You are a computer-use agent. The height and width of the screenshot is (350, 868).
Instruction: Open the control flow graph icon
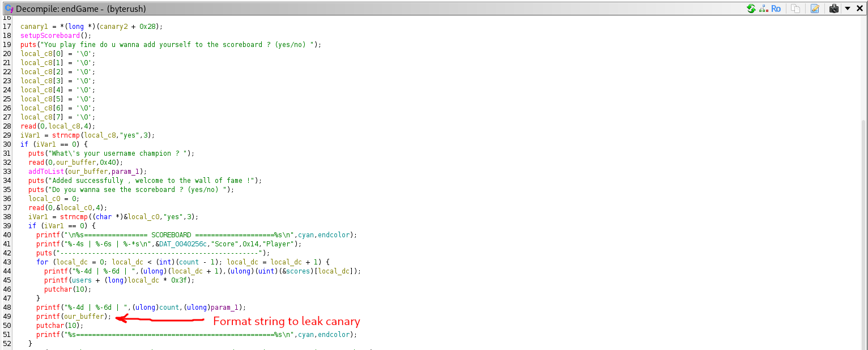(x=763, y=8)
